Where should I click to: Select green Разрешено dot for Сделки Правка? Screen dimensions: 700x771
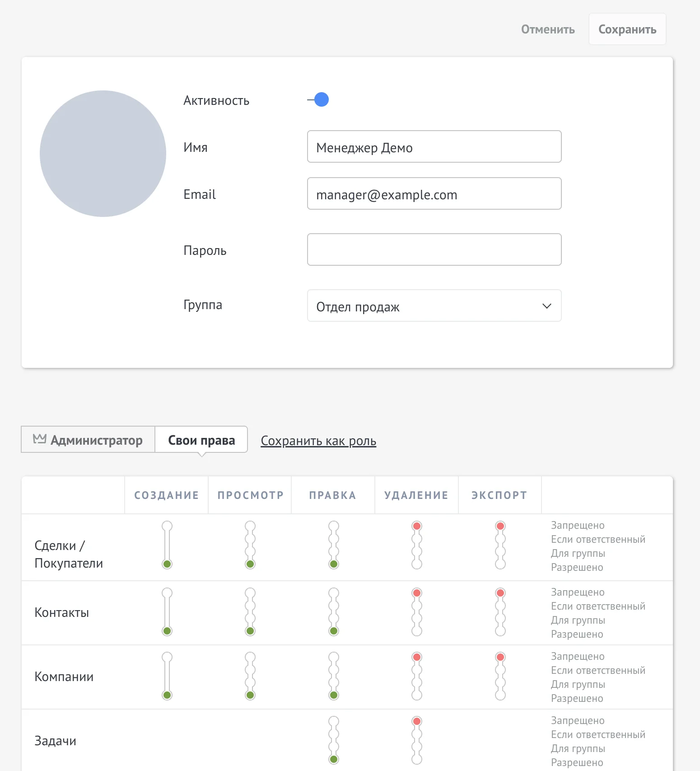point(334,564)
